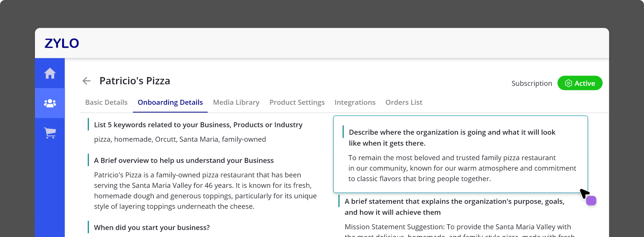The height and width of the screenshot is (237, 644).
Task: Switch to the Product Settings tab
Action: 297,103
